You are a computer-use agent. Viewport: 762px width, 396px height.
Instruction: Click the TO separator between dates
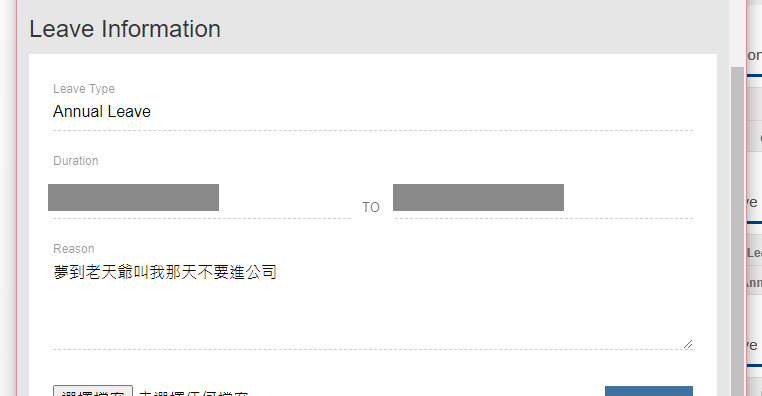(x=371, y=207)
